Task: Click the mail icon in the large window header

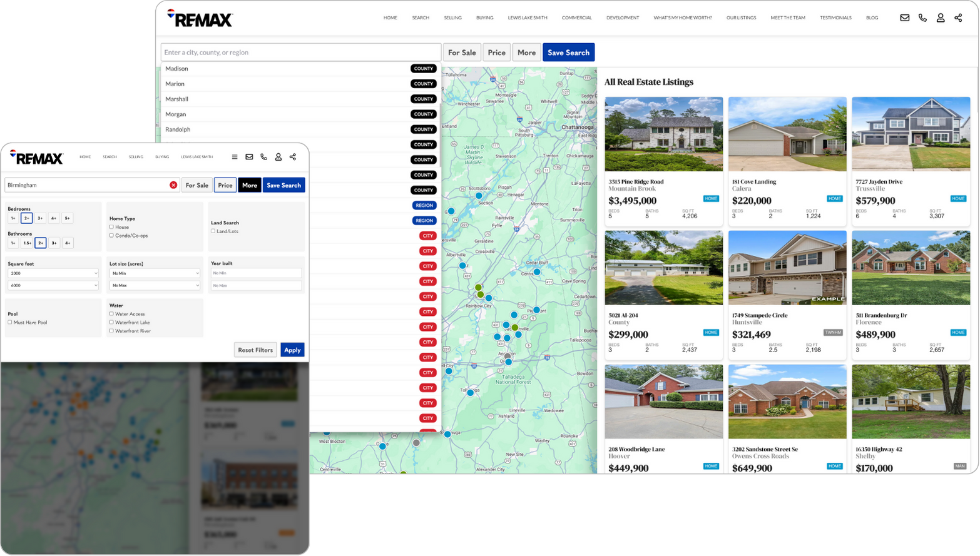Action: (904, 18)
